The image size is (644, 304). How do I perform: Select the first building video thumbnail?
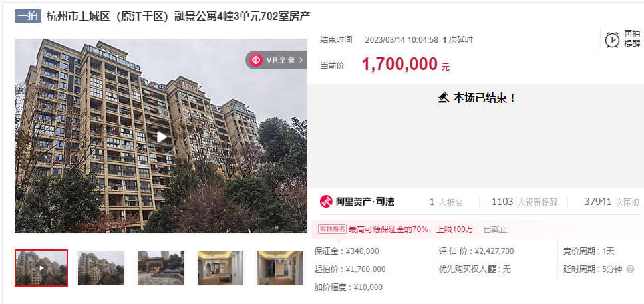(x=41, y=268)
